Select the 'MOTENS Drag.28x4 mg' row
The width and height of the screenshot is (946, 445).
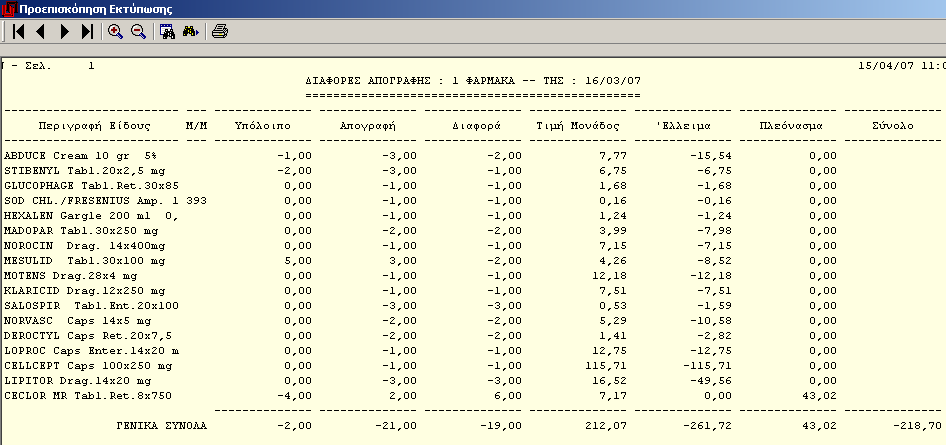421,276
